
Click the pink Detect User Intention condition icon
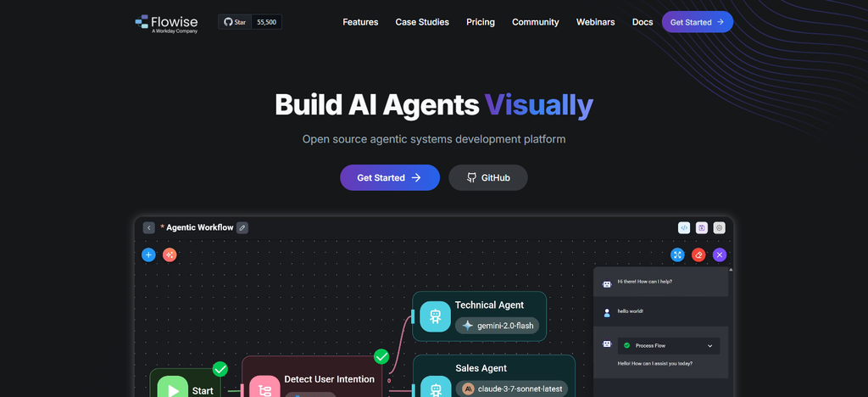[264, 389]
